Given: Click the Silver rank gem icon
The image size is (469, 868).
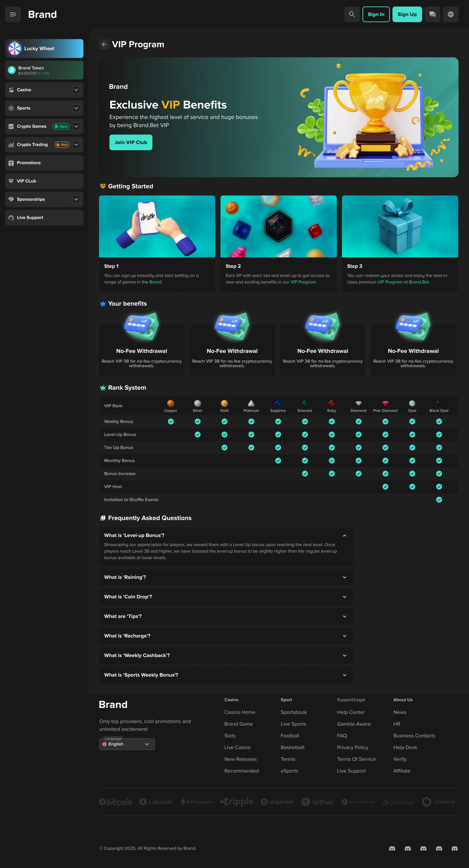Looking at the screenshot, I should point(197,403).
